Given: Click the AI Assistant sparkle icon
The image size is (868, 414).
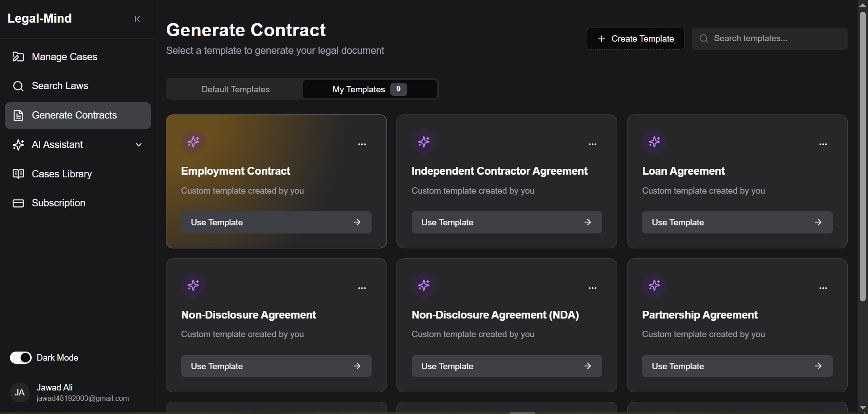Looking at the screenshot, I should point(18,145).
